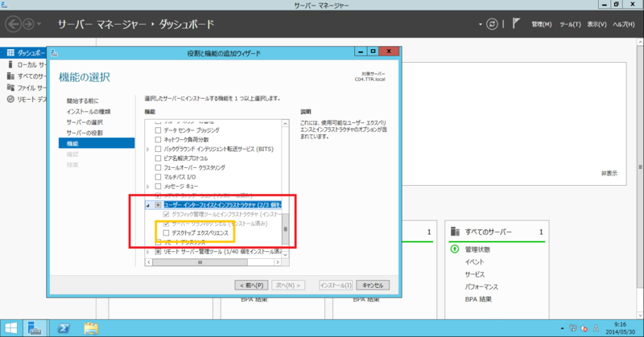The width and height of the screenshot is (644, 337).
Task: Open File Explorer from the taskbar
Action: tap(91, 328)
